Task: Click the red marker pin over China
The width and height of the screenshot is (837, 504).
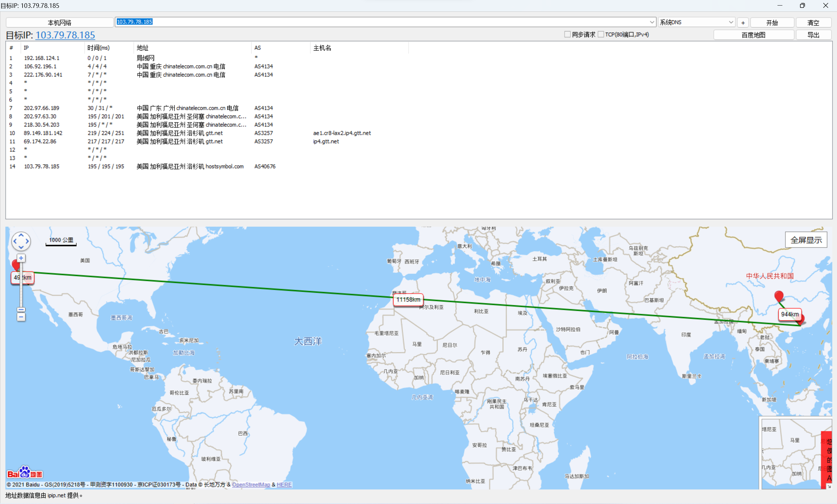Action: [x=778, y=295]
